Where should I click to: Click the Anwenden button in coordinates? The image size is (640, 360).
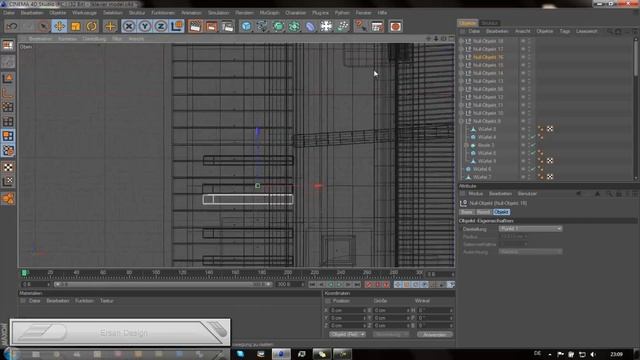pyautogui.click(x=435, y=334)
